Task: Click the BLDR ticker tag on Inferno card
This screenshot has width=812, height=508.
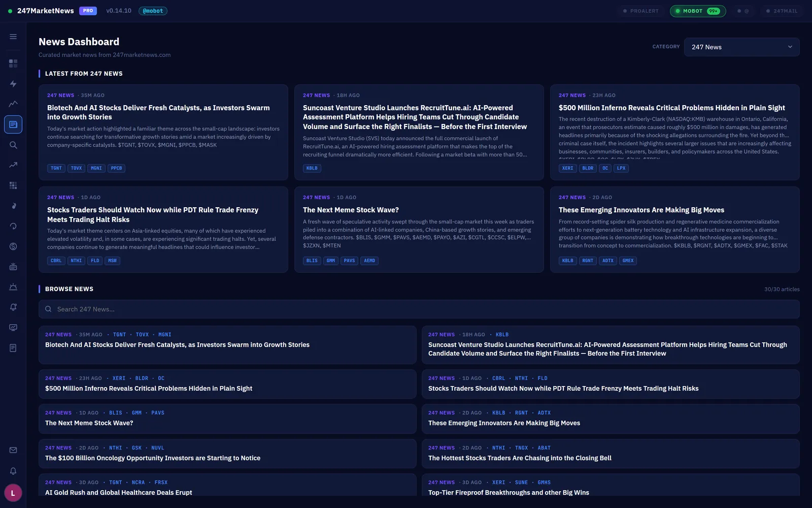Action: [x=588, y=168]
